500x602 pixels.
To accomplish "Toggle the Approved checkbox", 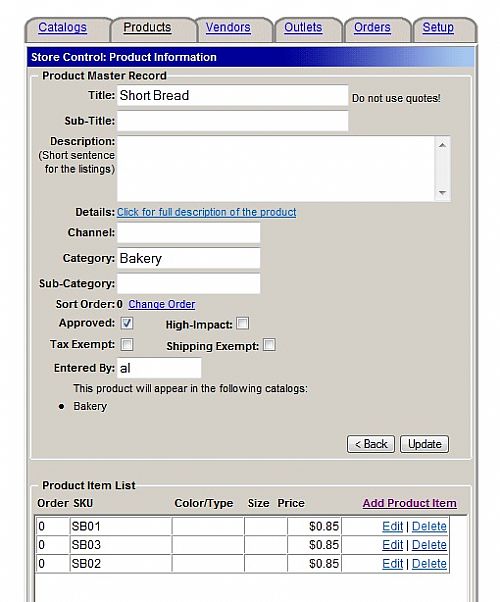I will point(127,323).
